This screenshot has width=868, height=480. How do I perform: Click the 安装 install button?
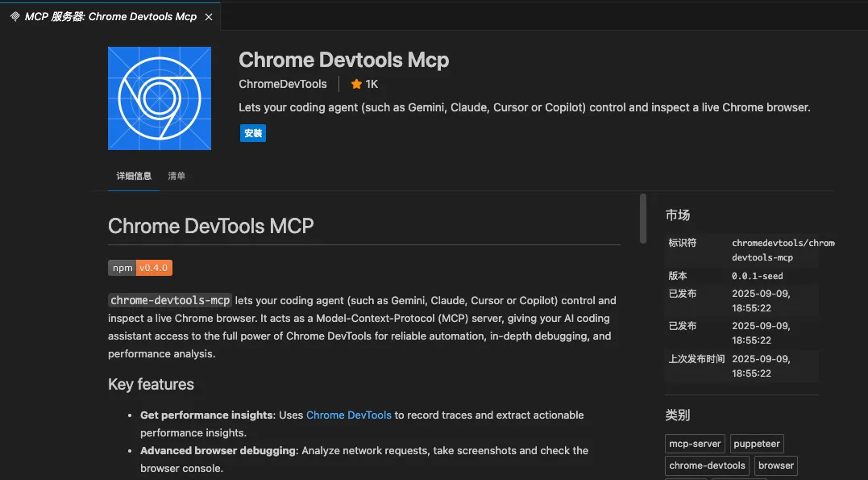(253, 133)
